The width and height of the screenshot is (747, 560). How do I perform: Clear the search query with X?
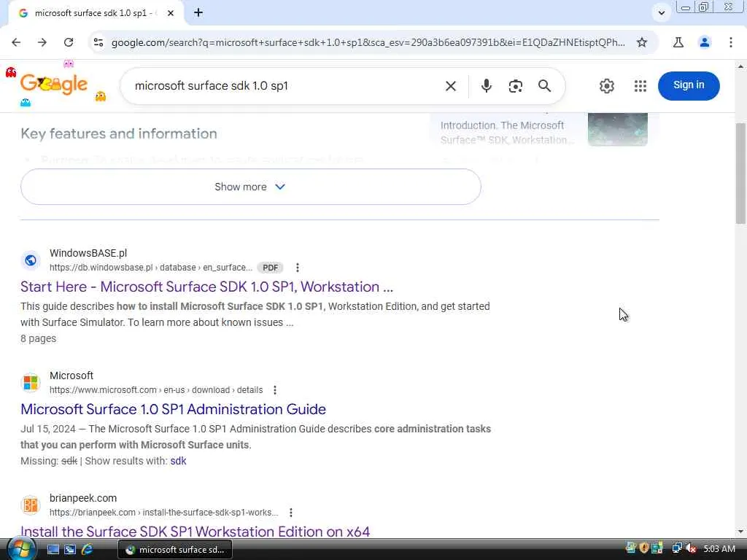tap(450, 86)
